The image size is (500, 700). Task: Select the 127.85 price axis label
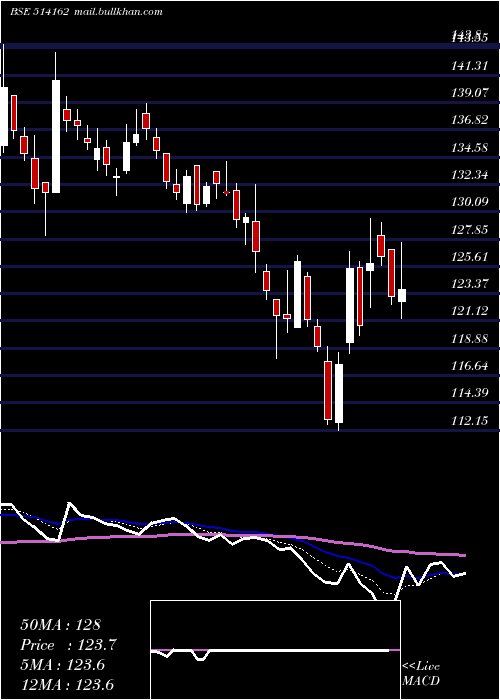469,230
